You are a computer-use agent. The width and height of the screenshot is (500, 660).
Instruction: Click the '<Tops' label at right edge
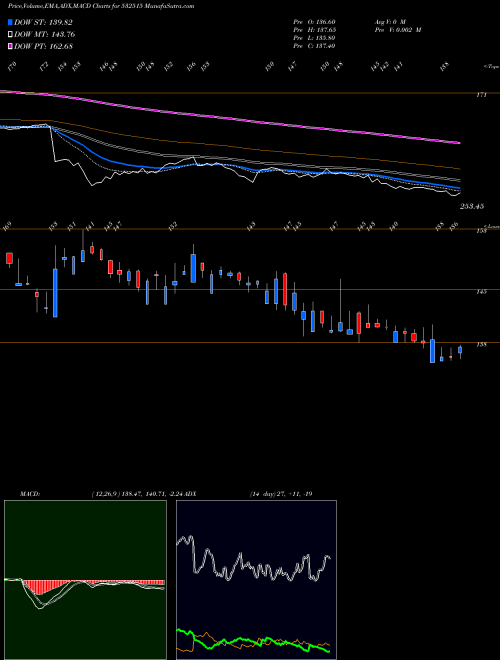[x=491, y=67]
